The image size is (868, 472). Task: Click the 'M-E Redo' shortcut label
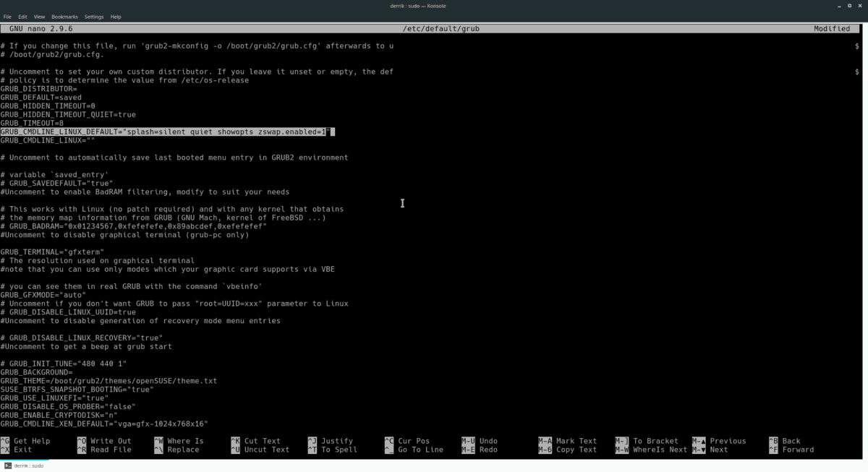pyautogui.click(x=480, y=450)
